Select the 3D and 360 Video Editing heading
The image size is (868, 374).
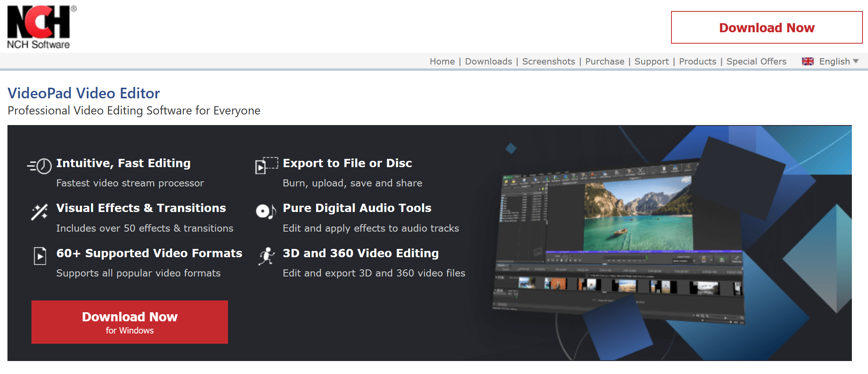pos(361,253)
